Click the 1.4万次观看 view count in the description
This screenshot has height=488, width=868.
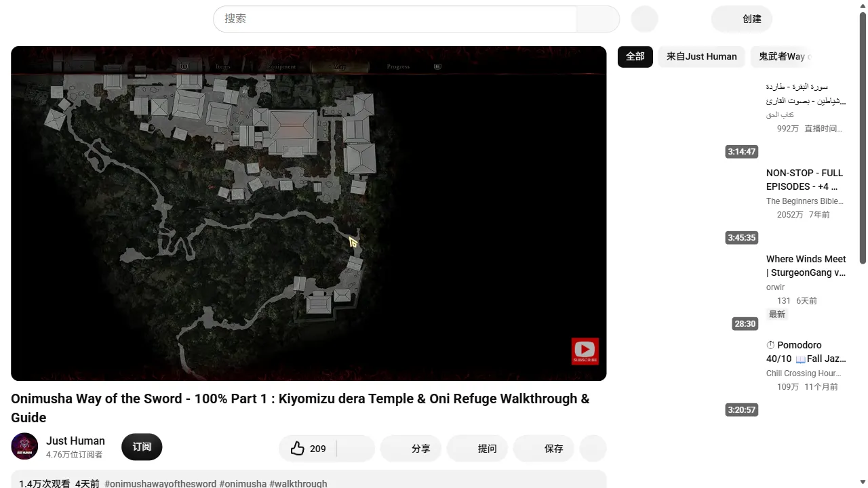click(x=45, y=484)
